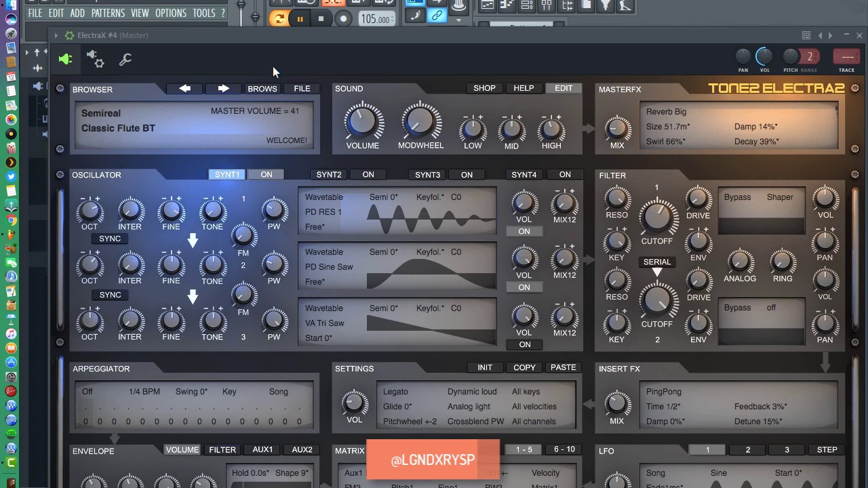The height and width of the screenshot is (488, 868).
Task: Open the wrench detailed settings icon
Action: 125,60
